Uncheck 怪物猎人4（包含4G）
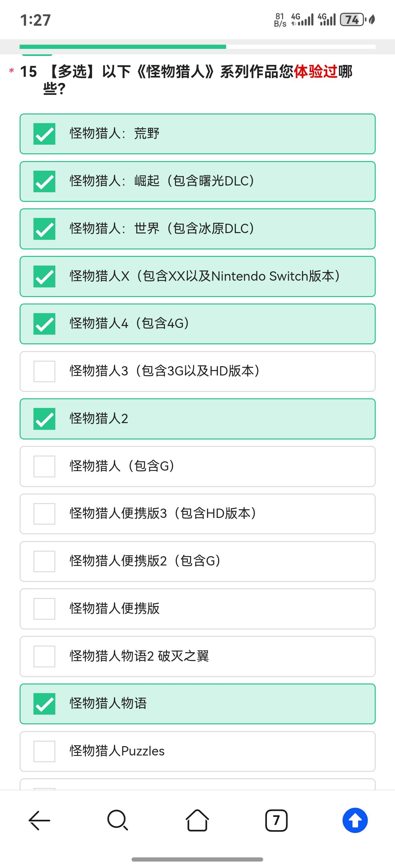This screenshot has width=395, height=868. pos(197,324)
